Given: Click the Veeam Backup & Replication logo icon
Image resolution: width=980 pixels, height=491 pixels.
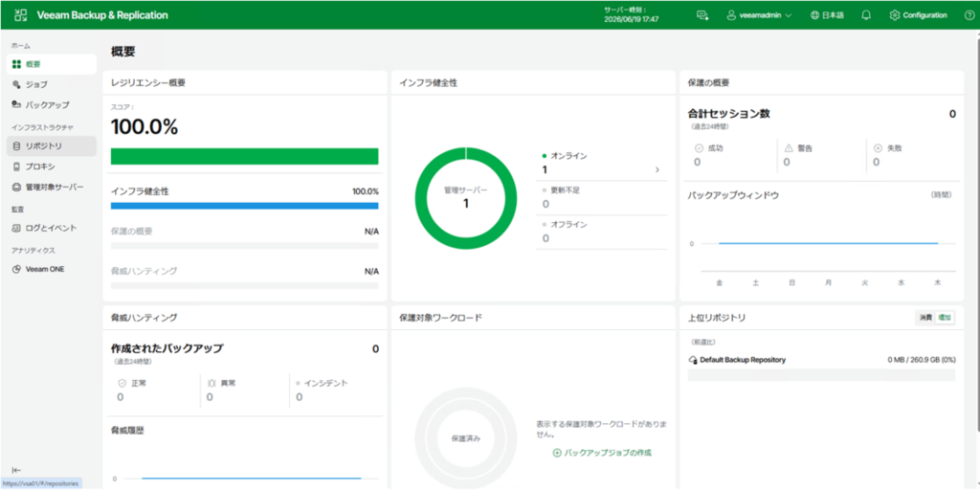Looking at the screenshot, I should tap(21, 15).
